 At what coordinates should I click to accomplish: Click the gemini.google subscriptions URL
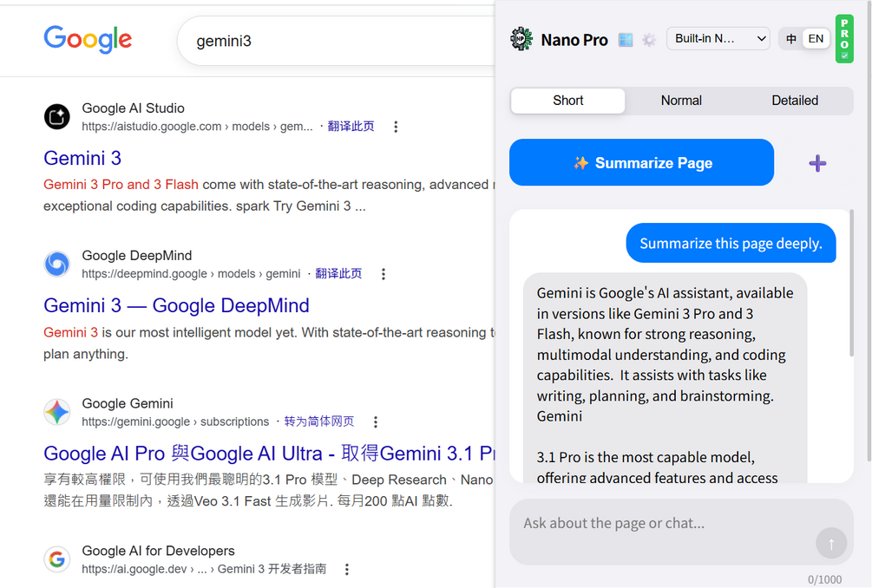(x=175, y=421)
